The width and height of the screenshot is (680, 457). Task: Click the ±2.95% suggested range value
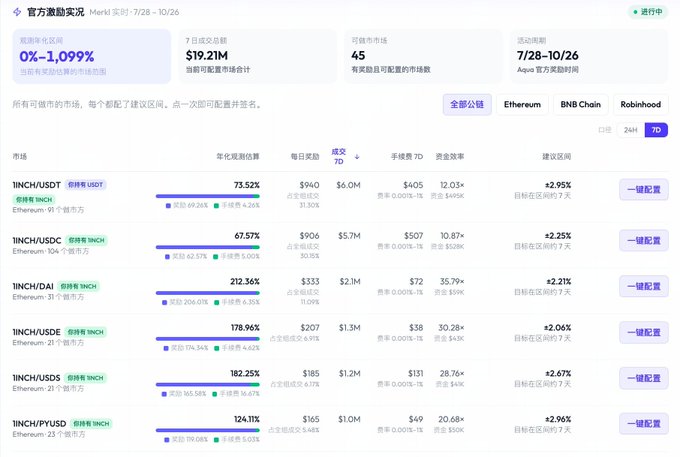pos(558,185)
